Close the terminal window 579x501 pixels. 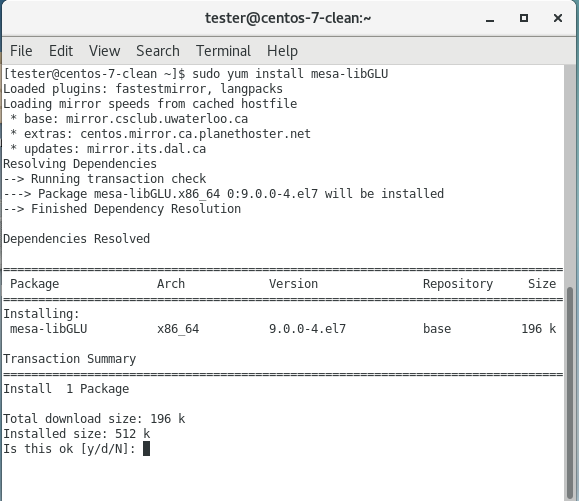click(558, 18)
